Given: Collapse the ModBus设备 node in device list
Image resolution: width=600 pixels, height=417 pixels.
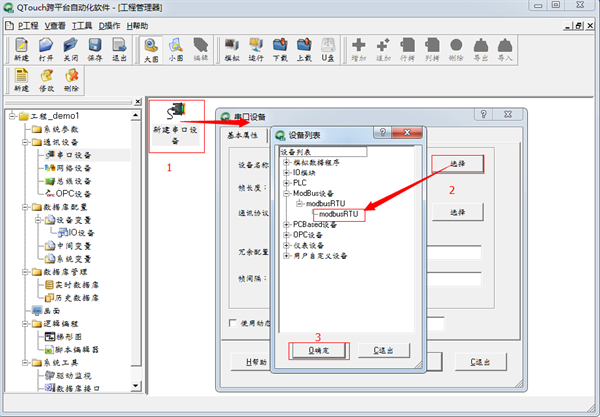Looking at the screenshot, I should pos(286,193).
